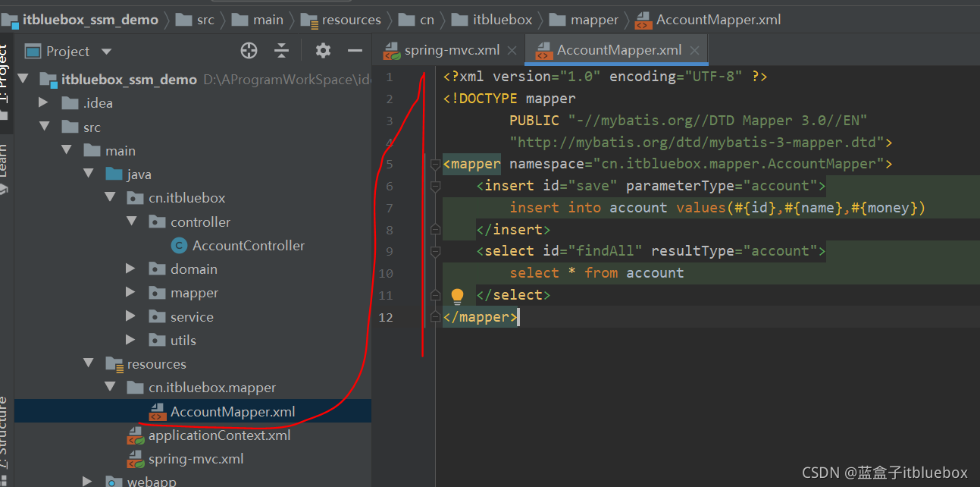Hide the Project panel with minimize icon
The height and width of the screenshot is (487, 980).
coord(355,51)
